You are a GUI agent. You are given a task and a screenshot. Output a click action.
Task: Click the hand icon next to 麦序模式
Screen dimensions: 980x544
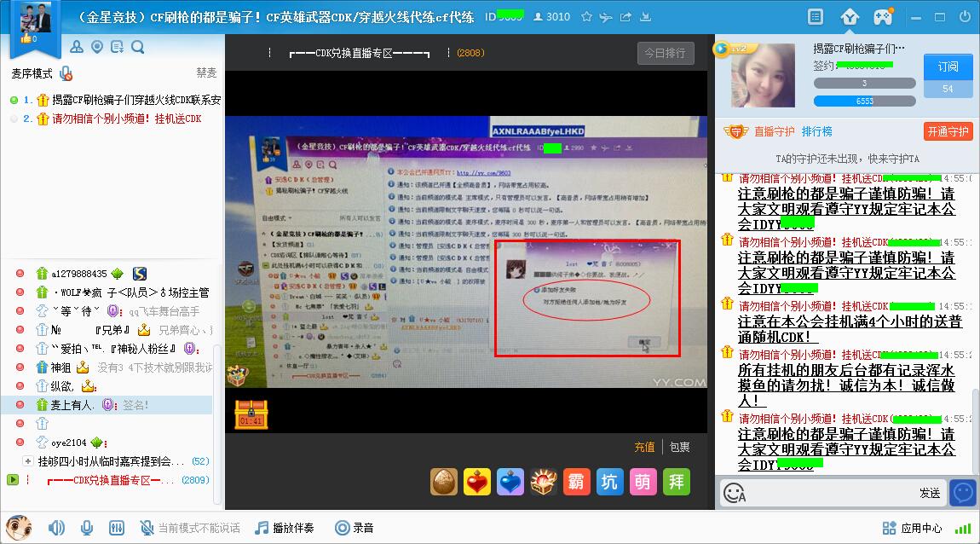tap(66, 74)
